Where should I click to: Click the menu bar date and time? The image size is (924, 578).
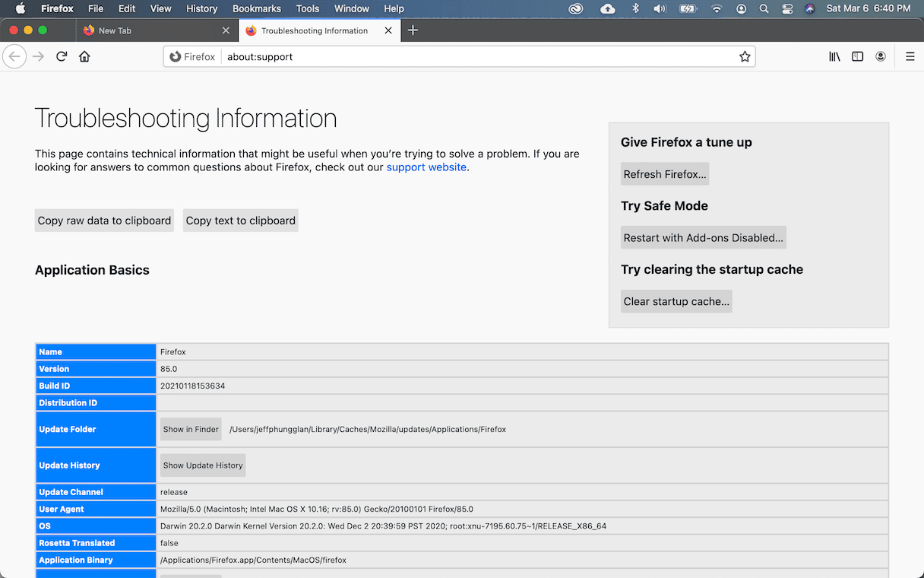[x=869, y=8]
